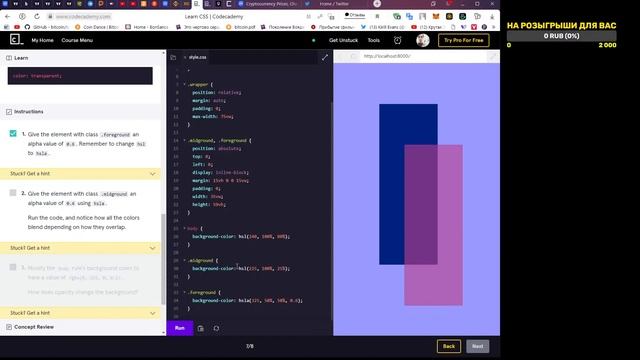Click the 0 RUB (0%) progress bar
Image resolution: width=640 pixels, height=360 pixels.
click(561, 36)
